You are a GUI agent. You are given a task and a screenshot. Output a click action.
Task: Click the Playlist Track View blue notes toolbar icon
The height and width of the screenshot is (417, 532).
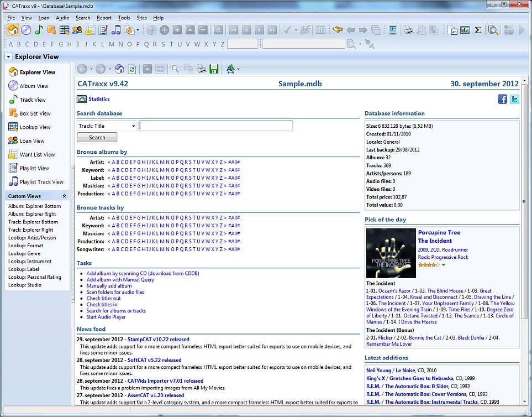coord(116,30)
